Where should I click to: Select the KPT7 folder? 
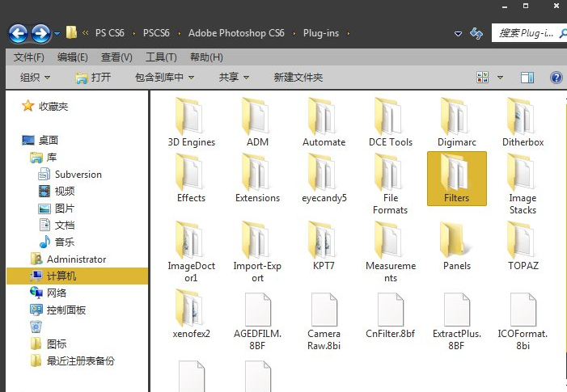pyautogui.click(x=324, y=246)
